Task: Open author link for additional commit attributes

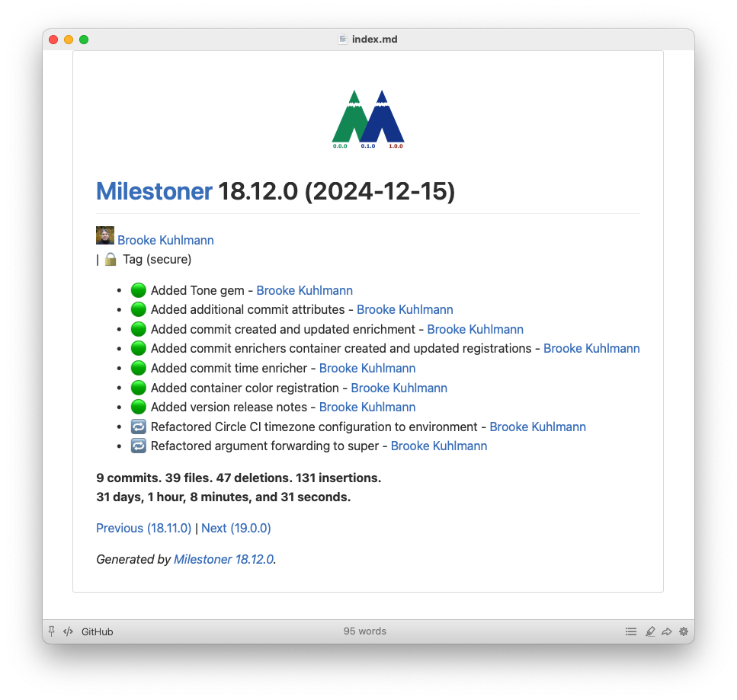Action: 405,309
